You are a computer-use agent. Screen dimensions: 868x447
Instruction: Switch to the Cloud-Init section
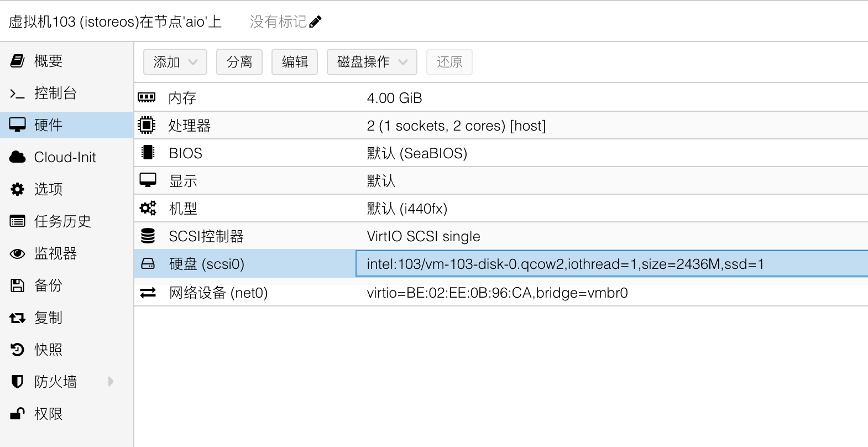[65, 157]
